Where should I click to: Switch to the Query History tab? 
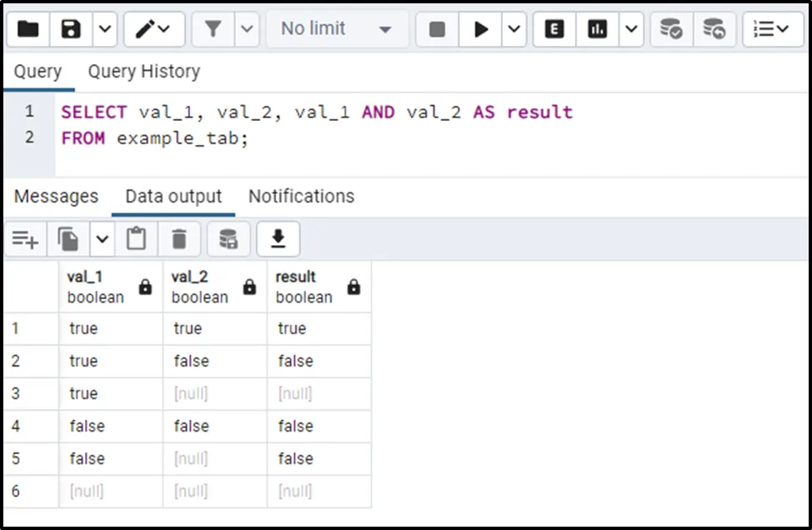pyautogui.click(x=144, y=72)
